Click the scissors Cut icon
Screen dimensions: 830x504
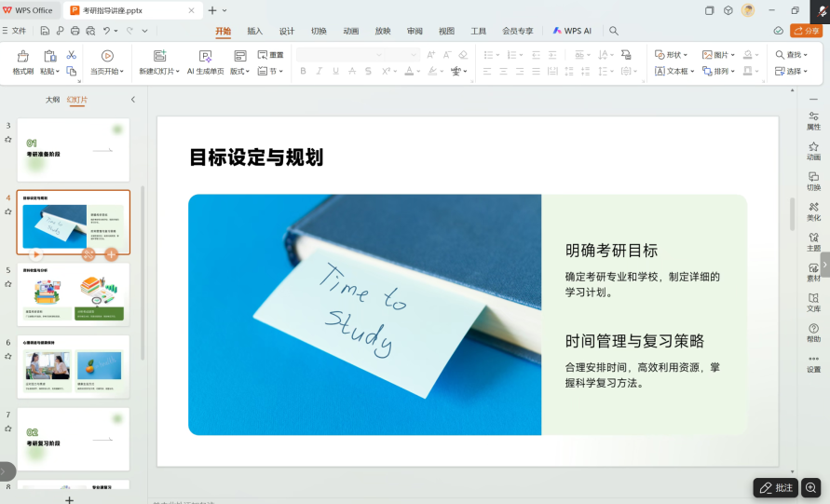click(71, 55)
